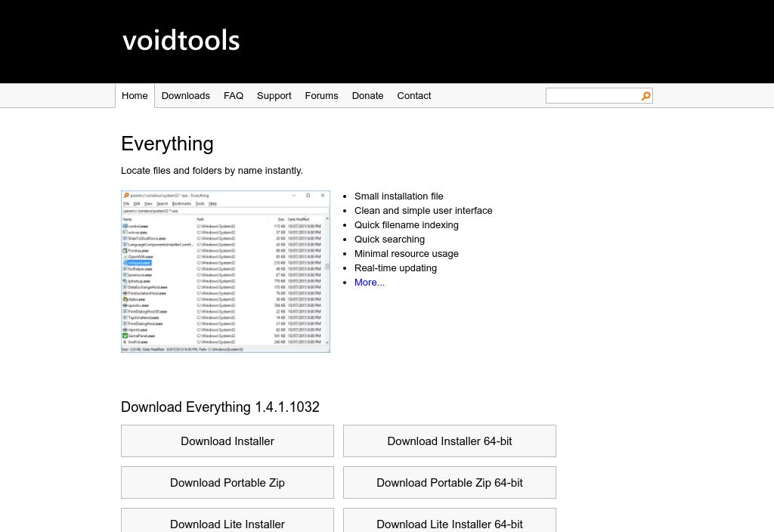Choose Download Portable Zip 64-bit
The width and height of the screenshot is (774, 532).
coord(450,483)
